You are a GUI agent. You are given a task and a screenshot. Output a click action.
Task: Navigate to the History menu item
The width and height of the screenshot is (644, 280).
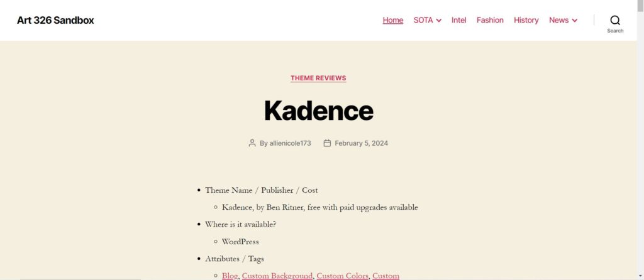526,20
